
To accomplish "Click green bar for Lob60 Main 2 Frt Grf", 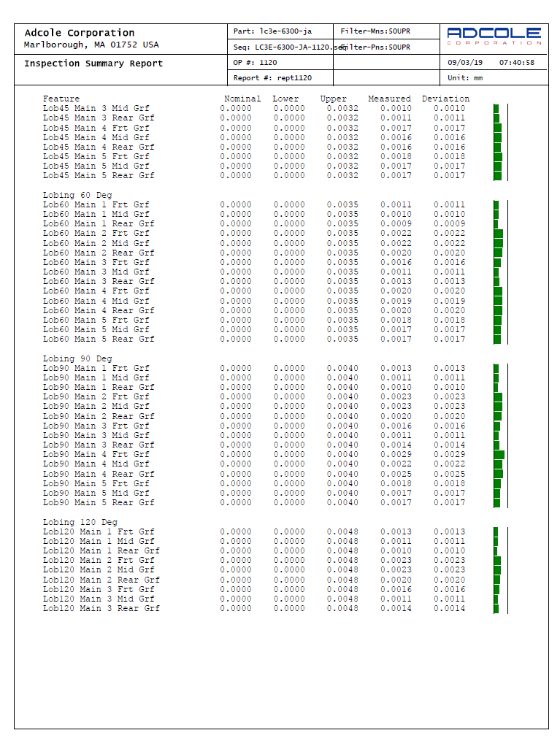I will click(498, 234).
